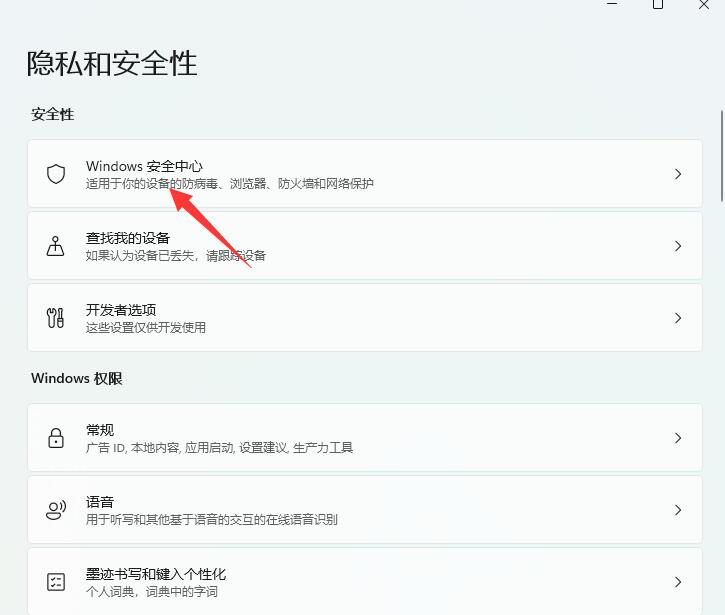
Task: Open the 语音 title text
Action: pos(100,502)
